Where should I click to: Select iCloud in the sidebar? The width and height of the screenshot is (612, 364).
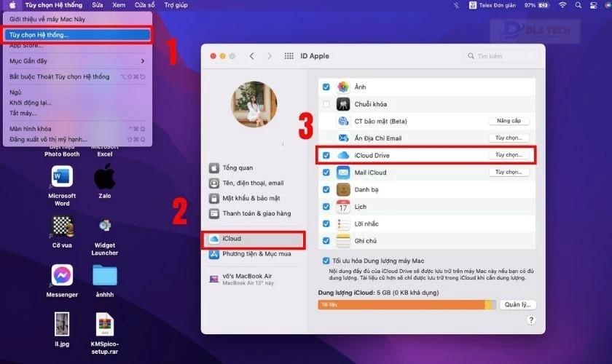tap(254, 239)
